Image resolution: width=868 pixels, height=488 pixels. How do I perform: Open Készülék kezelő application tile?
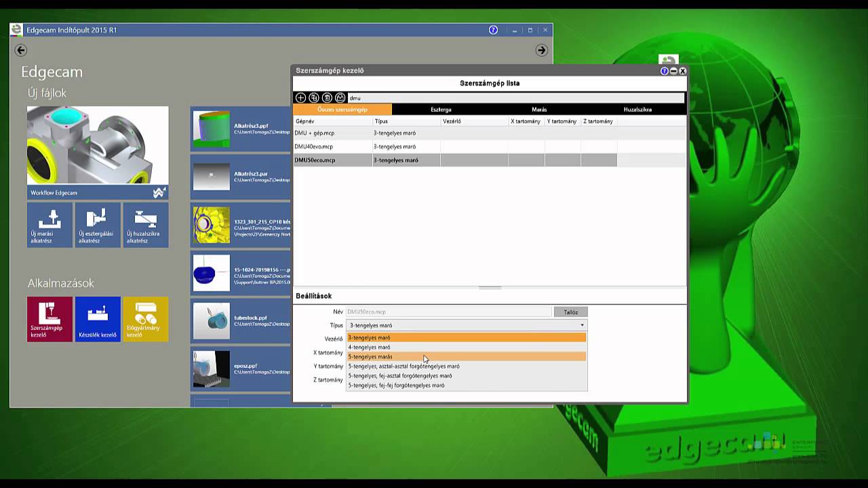pyautogui.click(x=98, y=319)
